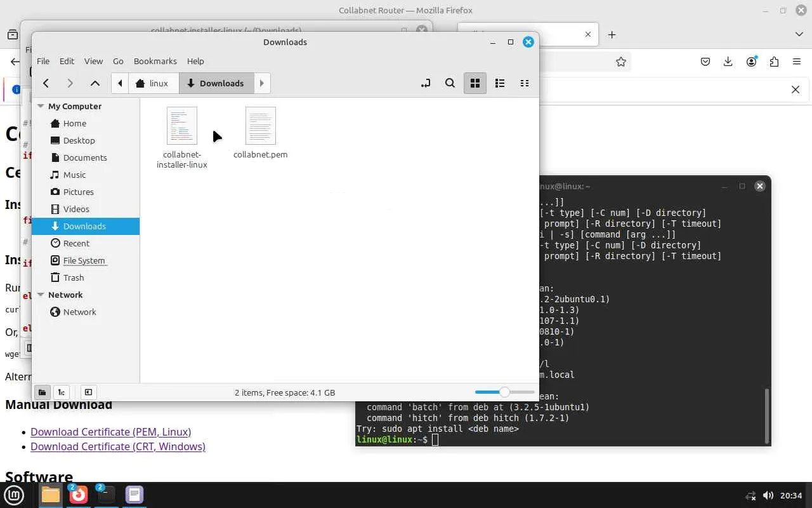The image size is (812, 508).
Task: Open the Edit menu
Action: pyautogui.click(x=67, y=61)
